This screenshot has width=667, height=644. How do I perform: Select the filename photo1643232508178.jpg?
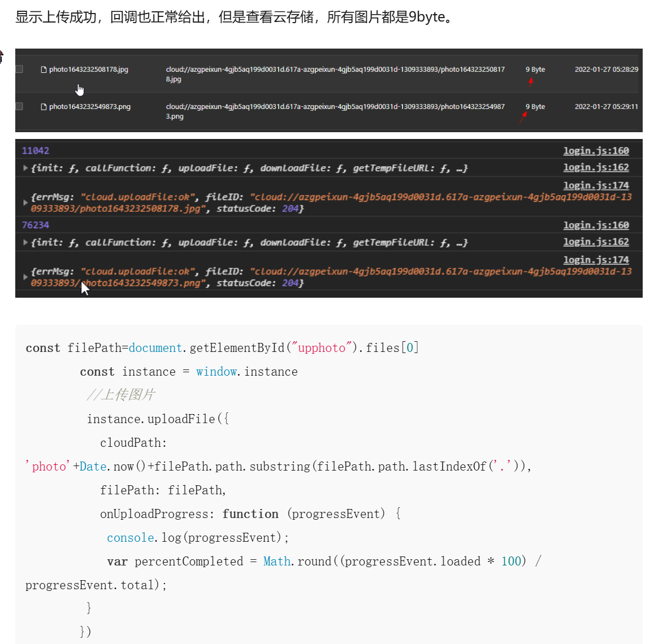pos(89,69)
